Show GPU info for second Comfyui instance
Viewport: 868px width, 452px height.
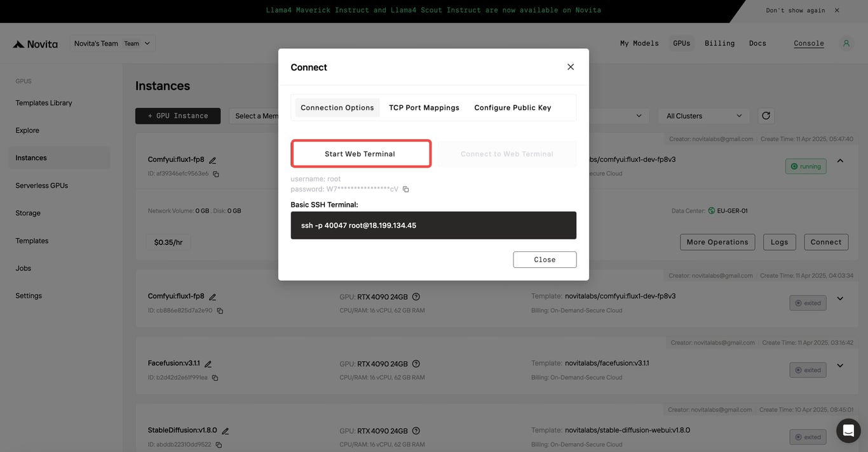coord(416,296)
